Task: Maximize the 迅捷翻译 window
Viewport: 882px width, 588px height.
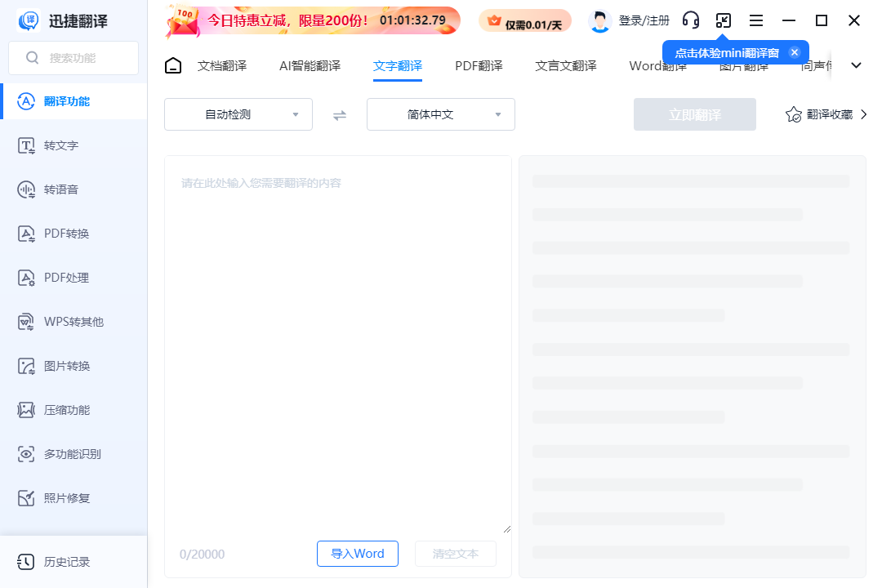Action: point(822,20)
